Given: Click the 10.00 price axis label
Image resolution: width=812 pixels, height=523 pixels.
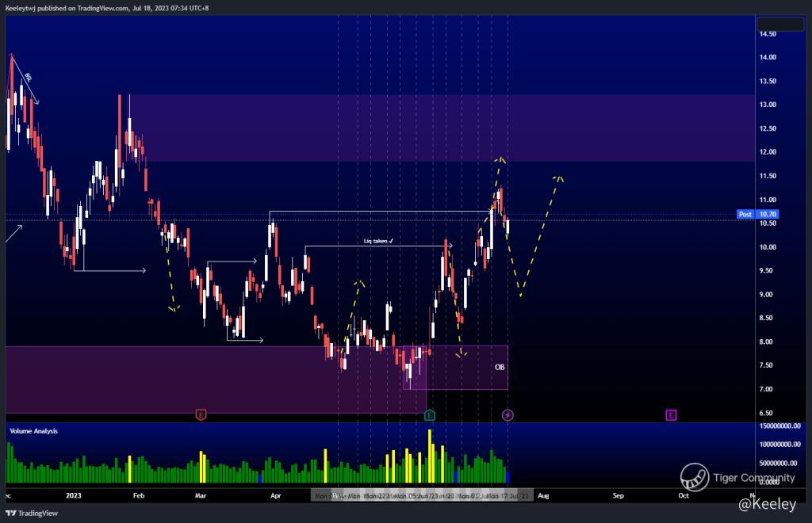Looking at the screenshot, I should click(768, 247).
